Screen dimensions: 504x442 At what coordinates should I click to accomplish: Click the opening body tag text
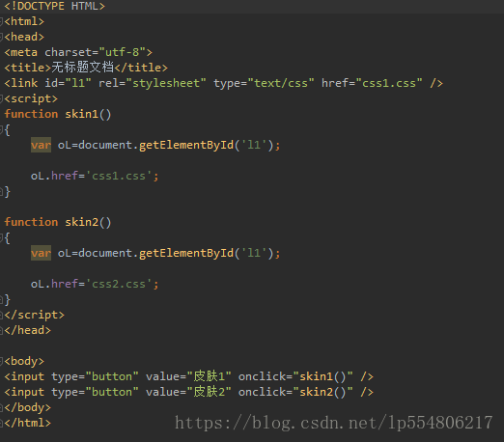coord(24,361)
